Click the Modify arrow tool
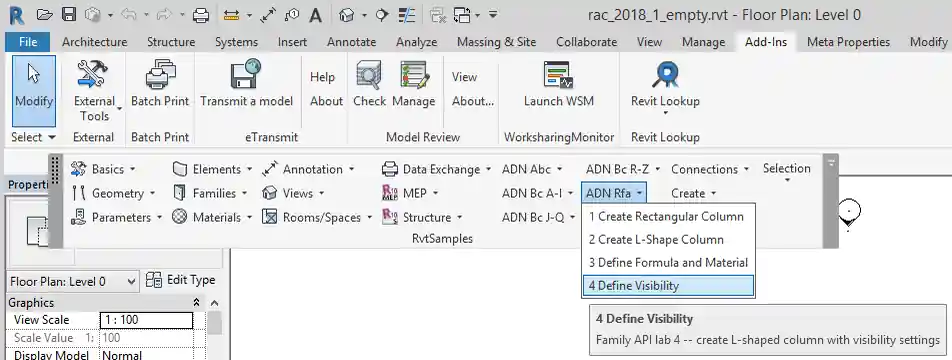The width and height of the screenshot is (952, 360). pyautogui.click(x=34, y=90)
